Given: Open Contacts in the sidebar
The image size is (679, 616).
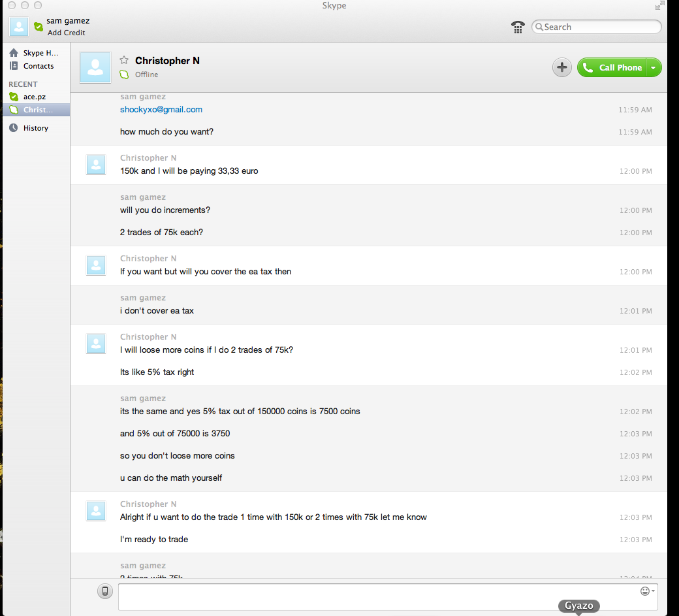Looking at the screenshot, I should point(39,66).
